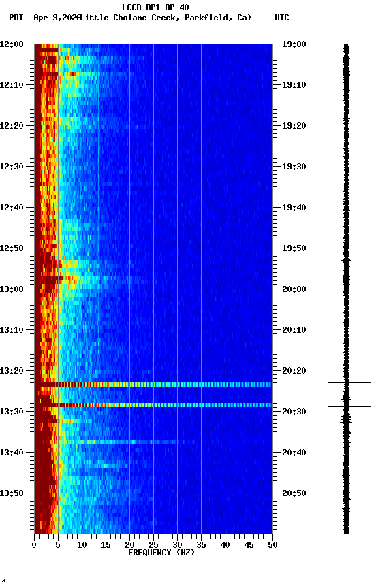376x588 pixels.
Task: Click the '20:10' UTC time label
Action: [294, 330]
